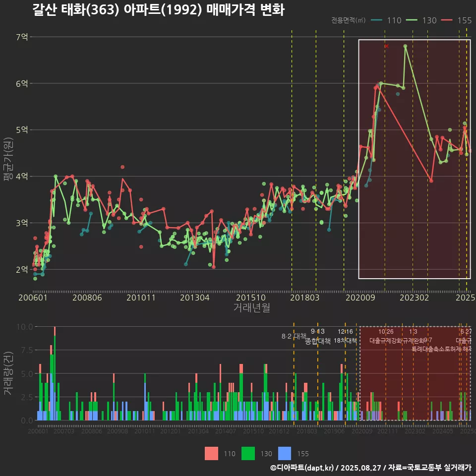
Task: Click the 거래량(건) y-axis title
Action: 8,373
